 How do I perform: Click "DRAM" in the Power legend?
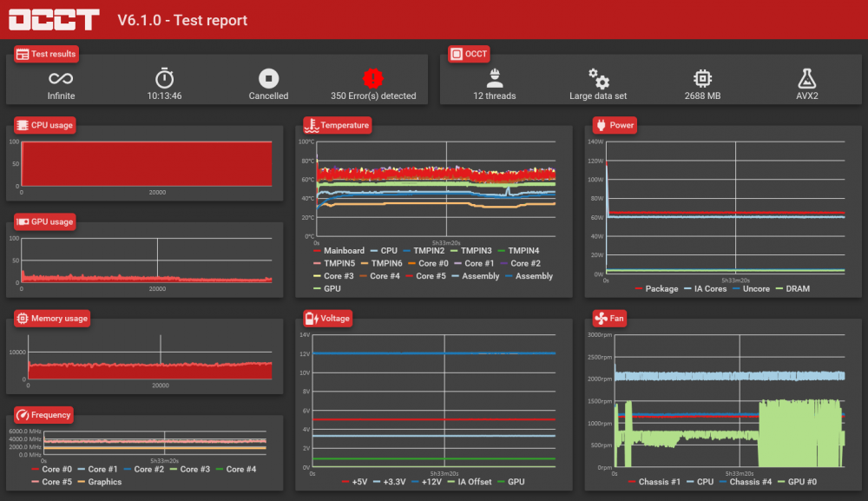[798, 289]
